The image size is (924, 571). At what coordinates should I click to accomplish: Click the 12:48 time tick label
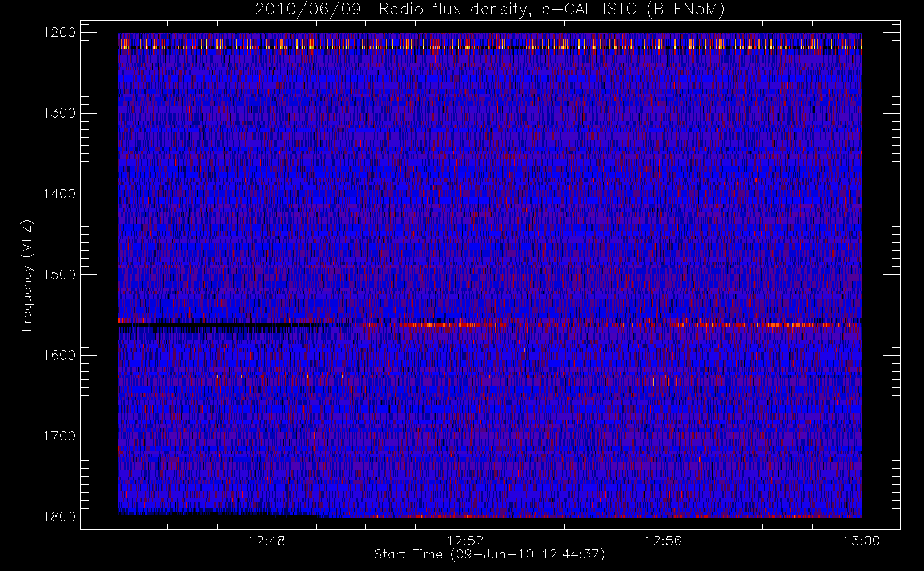(267, 541)
